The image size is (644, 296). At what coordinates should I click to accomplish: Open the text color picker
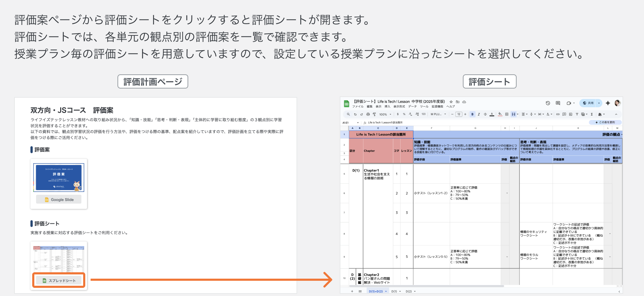pyautogui.click(x=492, y=114)
